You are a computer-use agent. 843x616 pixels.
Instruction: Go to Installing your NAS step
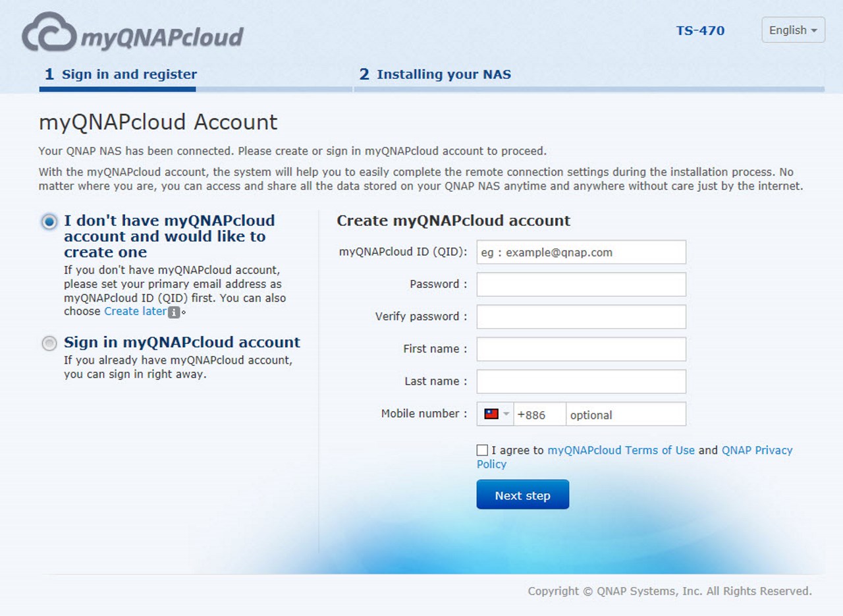point(435,74)
